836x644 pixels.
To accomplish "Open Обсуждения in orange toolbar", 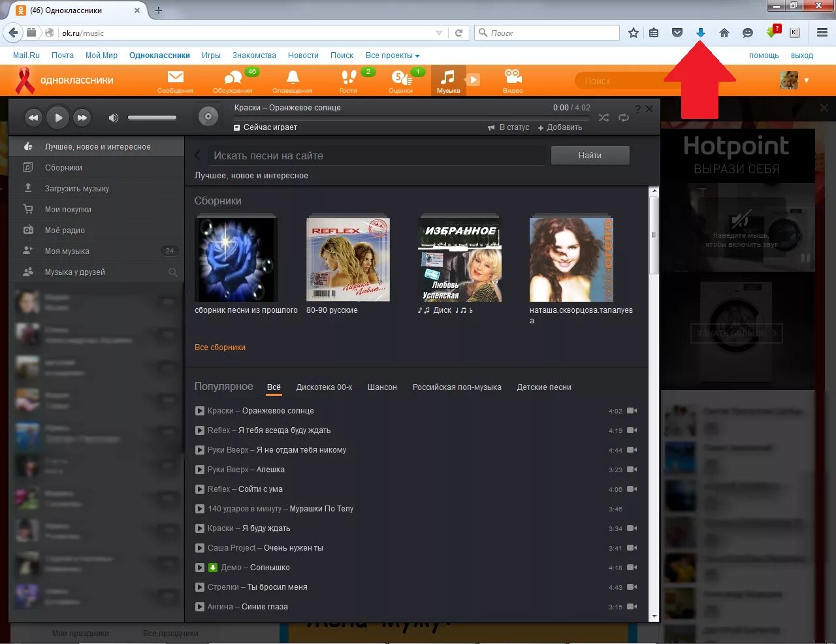I will click(x=233, y=81).
